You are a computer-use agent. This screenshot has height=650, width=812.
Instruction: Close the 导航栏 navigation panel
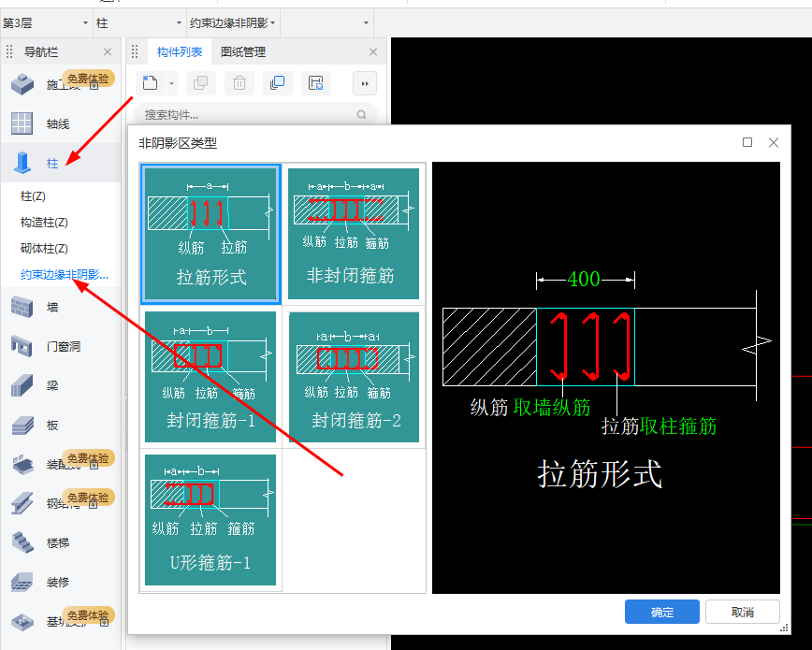(x=108, y=51)
